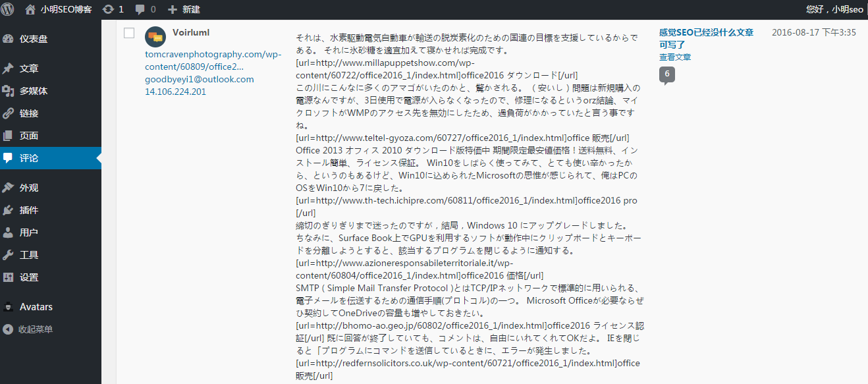Open the 工具 tools wrench icon
This screenshot has width=868, height=384.
point(8,255)
